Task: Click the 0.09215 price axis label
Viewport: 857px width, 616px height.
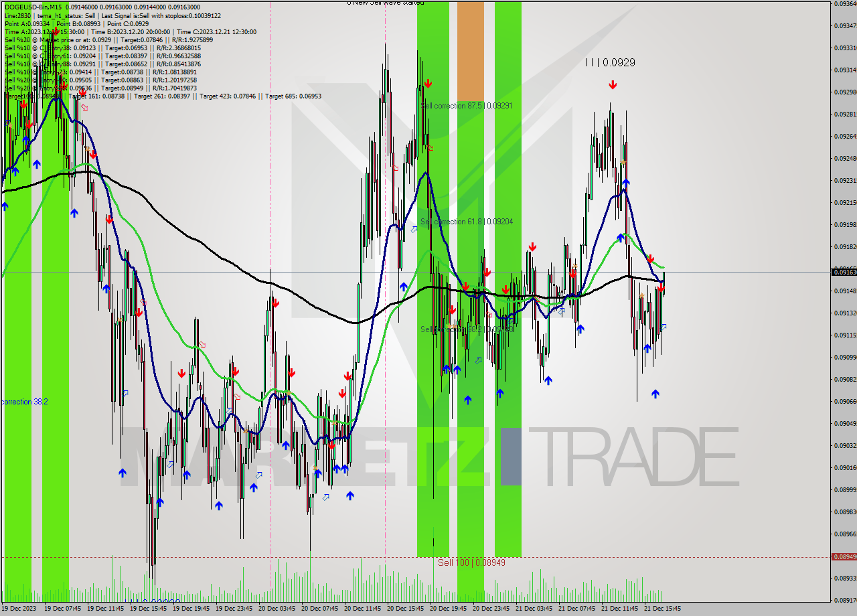Action: (845, 202)
